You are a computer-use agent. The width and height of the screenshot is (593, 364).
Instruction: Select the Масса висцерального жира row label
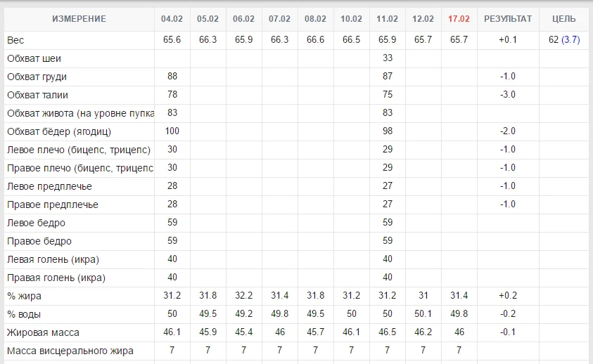tap(70, 351)
